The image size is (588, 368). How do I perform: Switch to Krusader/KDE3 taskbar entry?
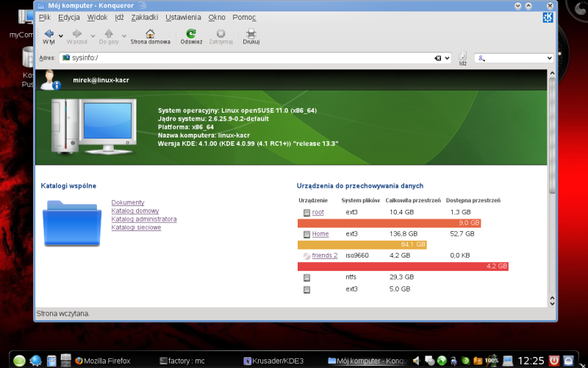pyautogui.click(x=273, y=361)
